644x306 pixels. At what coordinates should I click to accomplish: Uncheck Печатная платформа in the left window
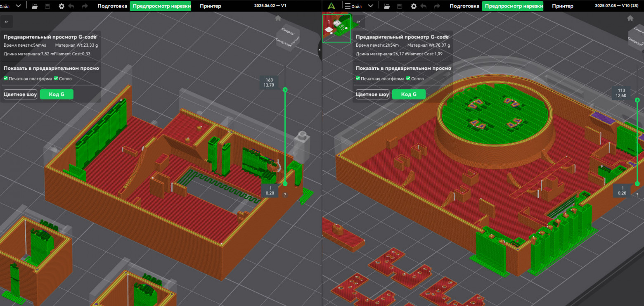coord(6,78)
